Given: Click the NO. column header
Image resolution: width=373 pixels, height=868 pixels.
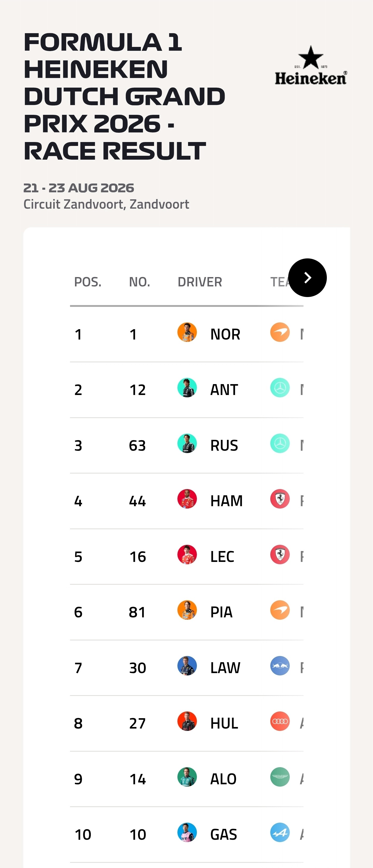Looking at the screenshot, I should (x=140, y=282).
